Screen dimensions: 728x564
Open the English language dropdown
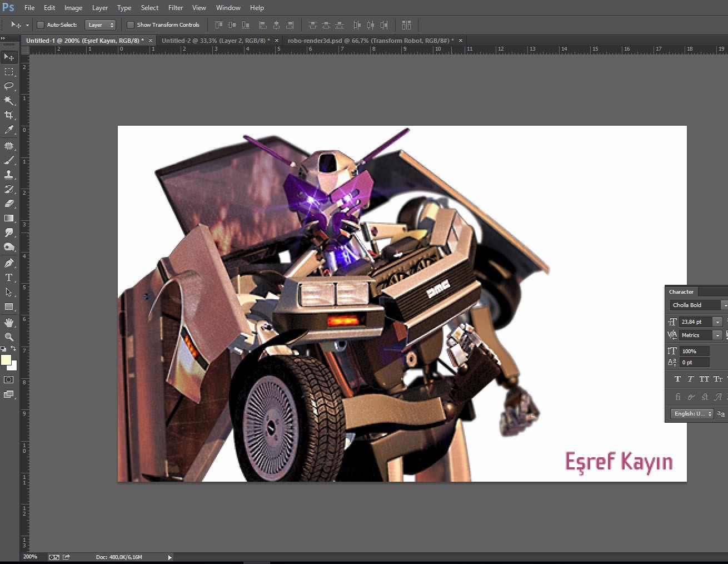point(691,413)
